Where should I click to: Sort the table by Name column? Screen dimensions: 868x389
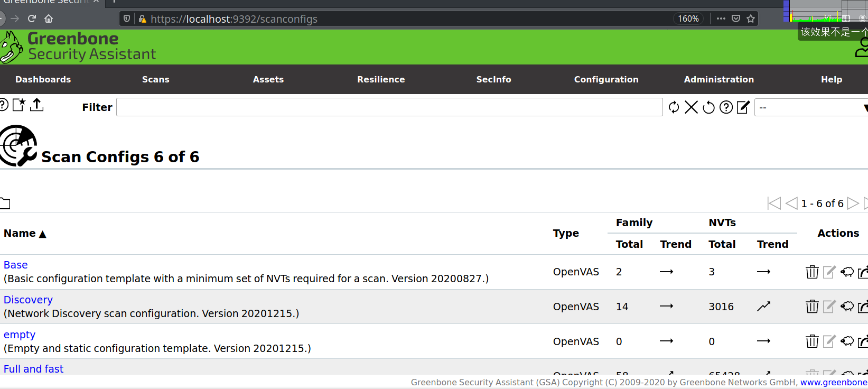(25, 233)
